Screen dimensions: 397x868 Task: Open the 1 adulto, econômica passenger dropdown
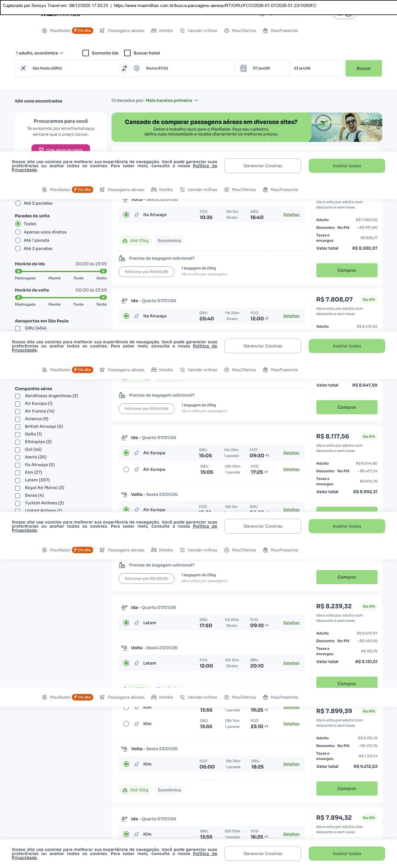40,53
